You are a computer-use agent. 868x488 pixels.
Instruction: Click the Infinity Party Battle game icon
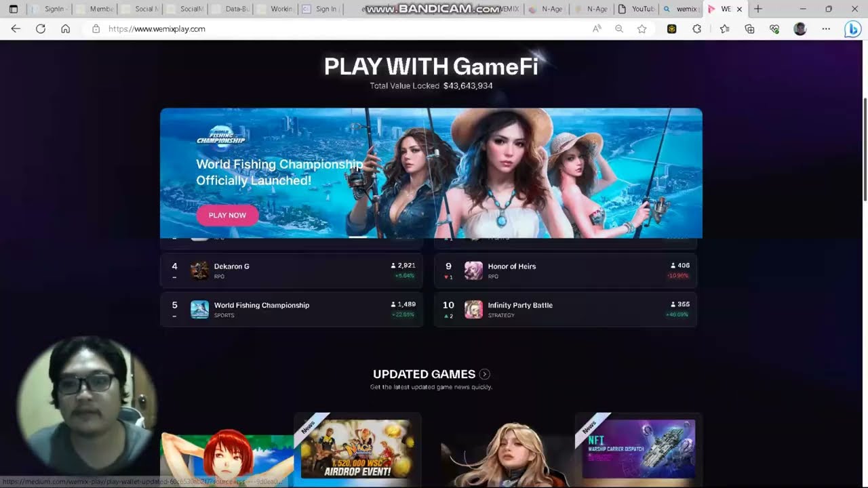click(x=473, y=310)
